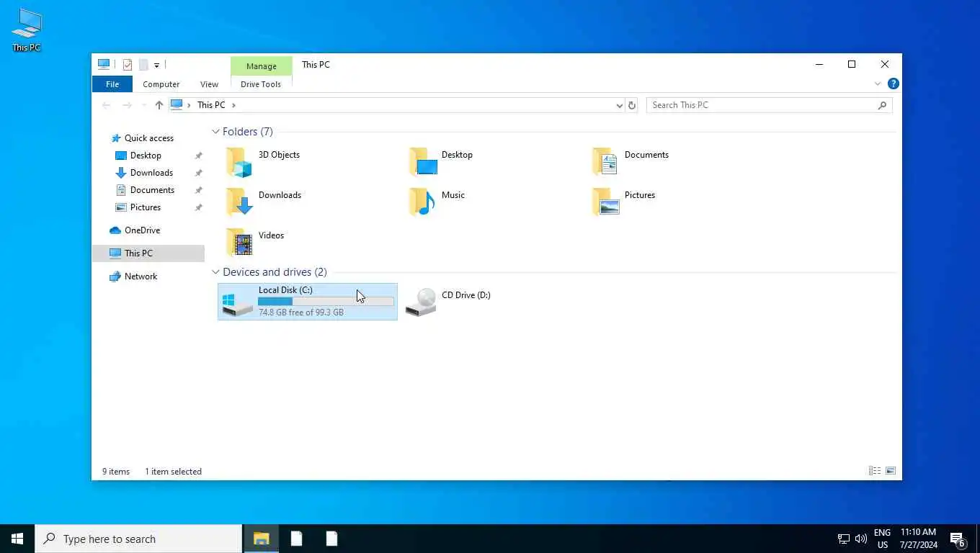Open the Customize Quick Access Toolbar dropdown
The height and width of the screenshot is (553, 980).
[x=156, y=65]
